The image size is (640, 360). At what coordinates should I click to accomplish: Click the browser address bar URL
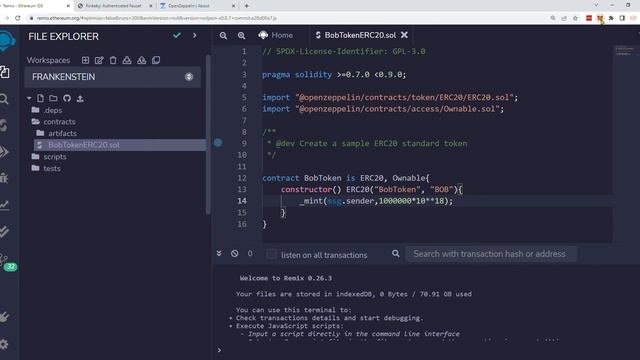click(156, 18)
